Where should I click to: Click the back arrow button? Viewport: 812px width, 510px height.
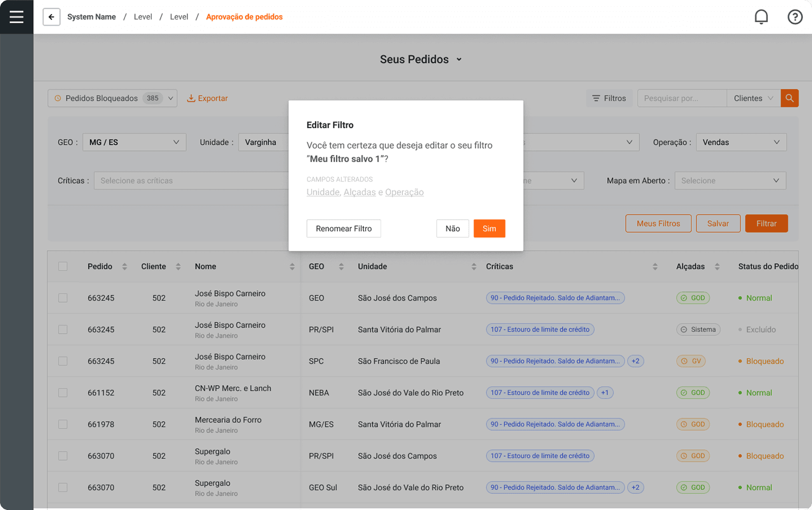pyautogui.click(x=51, y=17)
